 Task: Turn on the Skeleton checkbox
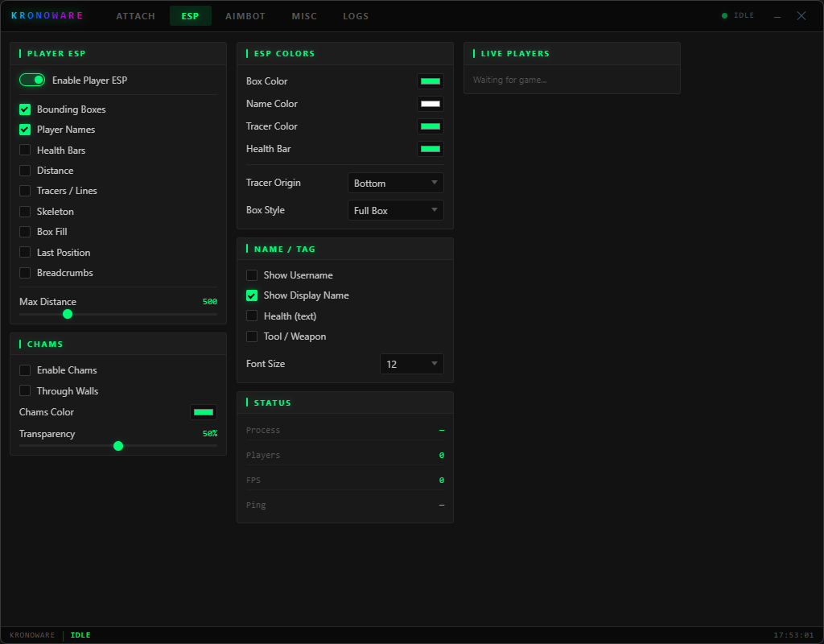pos(25,212)
